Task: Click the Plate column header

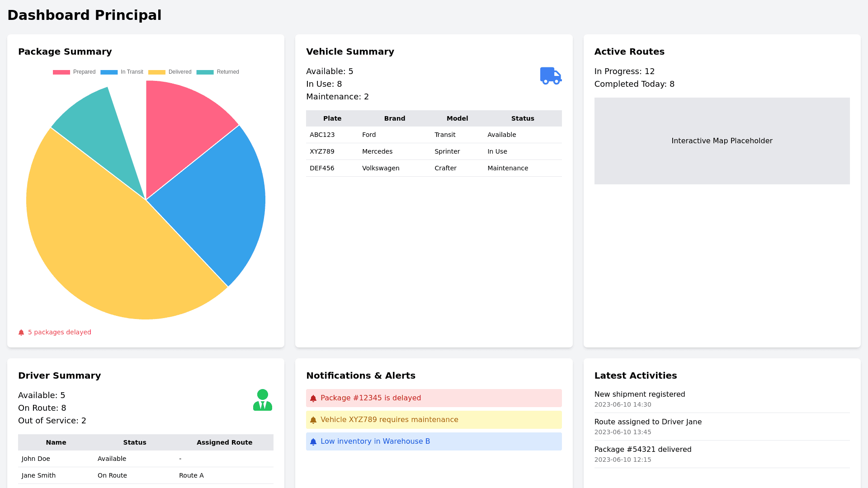Action: tap(332, 118)
